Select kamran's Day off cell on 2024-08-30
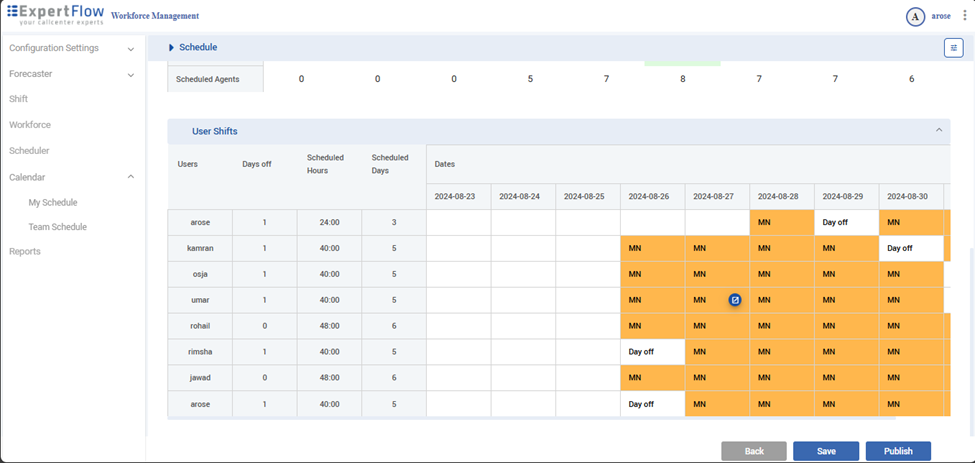Screen dimensions: 975x463 (x=910, y=248)
